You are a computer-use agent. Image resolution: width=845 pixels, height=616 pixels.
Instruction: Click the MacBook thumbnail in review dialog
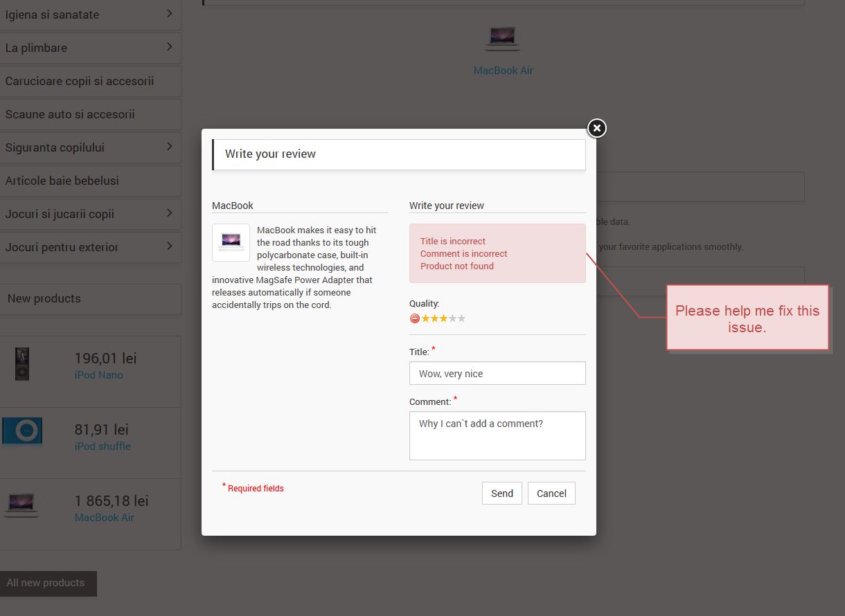231,242
